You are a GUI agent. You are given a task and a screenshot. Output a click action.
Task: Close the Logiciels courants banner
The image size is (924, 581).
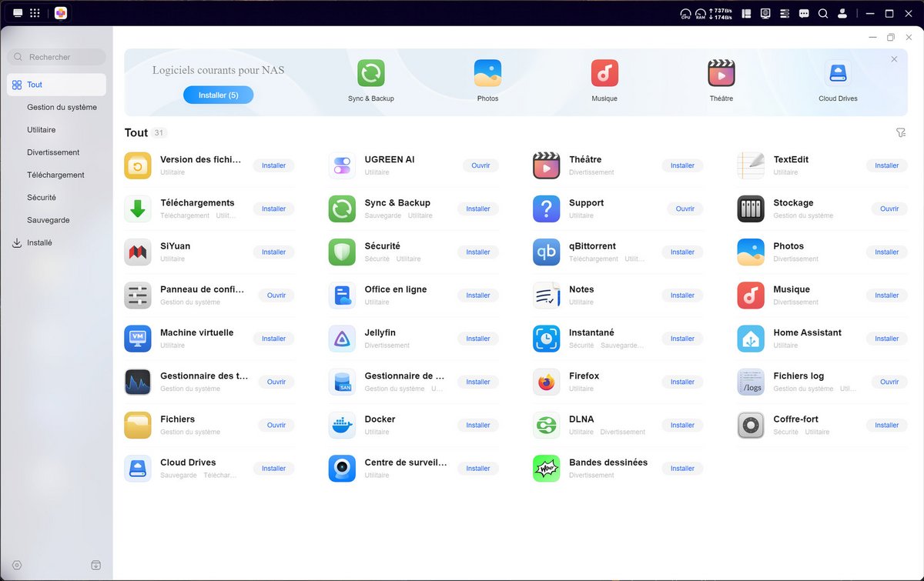894,59
